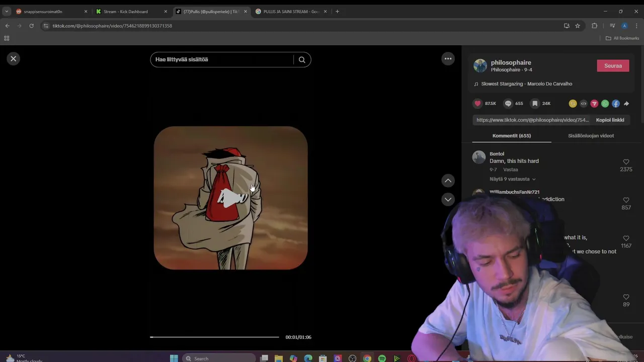The image size is (644, 362).
Task: Like Bentol's comment with heart icon
Action: [626, 162]
